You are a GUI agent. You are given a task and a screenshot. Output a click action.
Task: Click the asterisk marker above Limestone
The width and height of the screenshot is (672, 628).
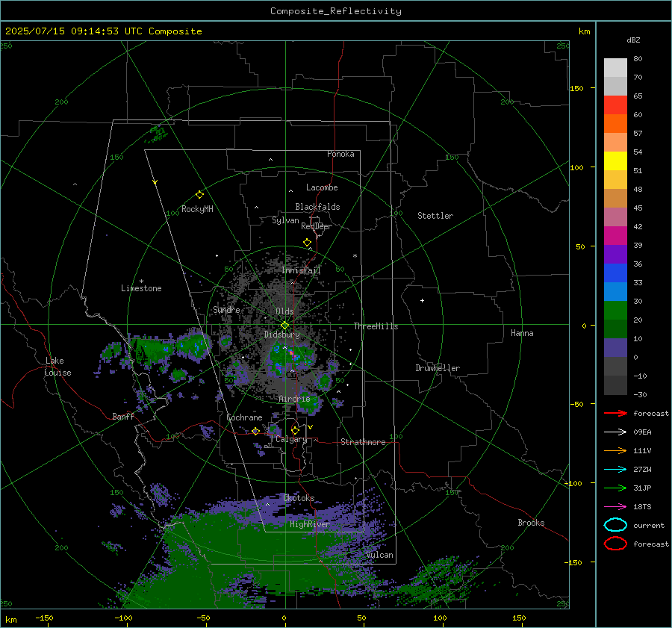point(141,282)
